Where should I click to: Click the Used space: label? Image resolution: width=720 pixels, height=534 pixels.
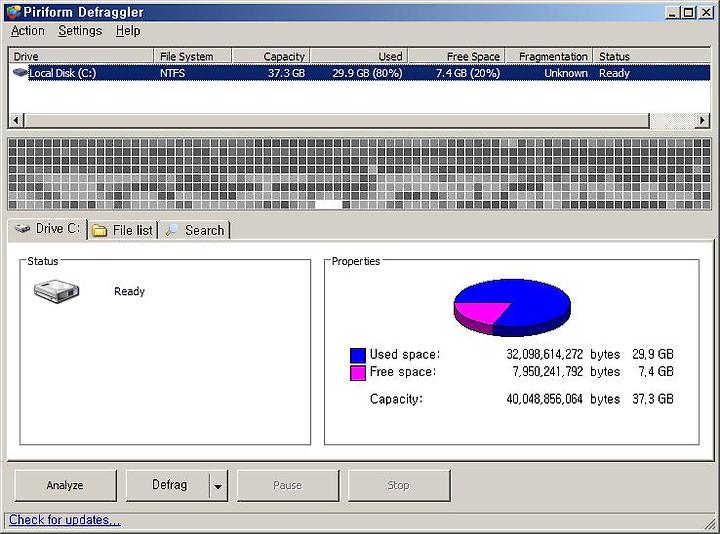405,354
